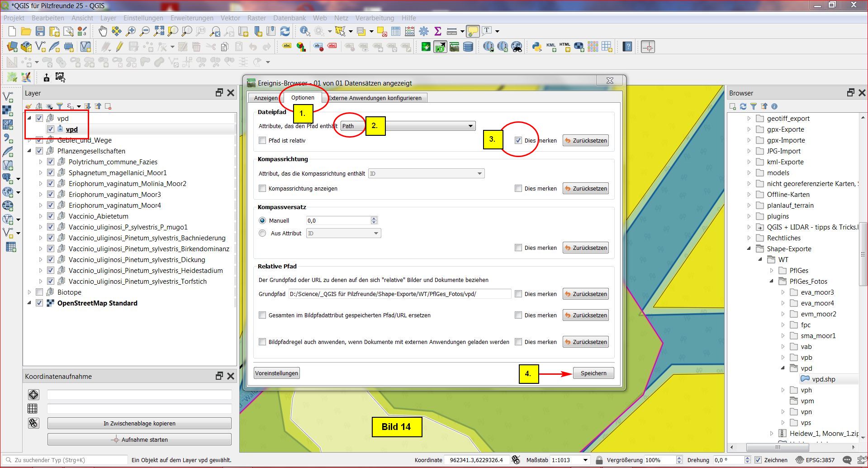868x468 pixels.
Task: Click the 'Aufnahme starten' button
Action: (x=139, y=439)
